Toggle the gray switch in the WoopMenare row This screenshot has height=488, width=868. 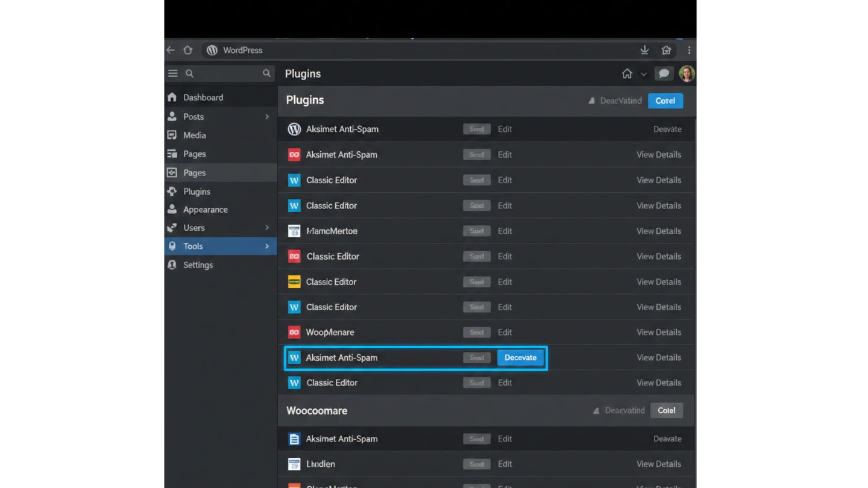[x=476, y=333]
